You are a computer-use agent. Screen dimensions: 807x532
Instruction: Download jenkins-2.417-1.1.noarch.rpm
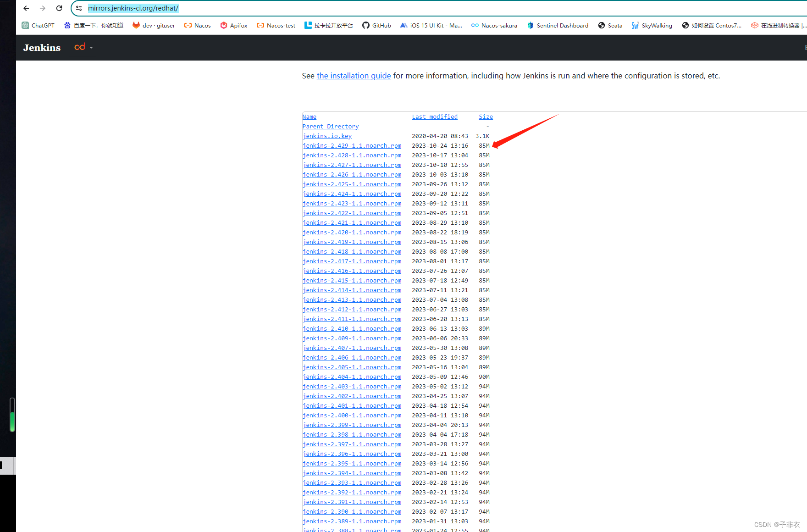tap(352, 261)
